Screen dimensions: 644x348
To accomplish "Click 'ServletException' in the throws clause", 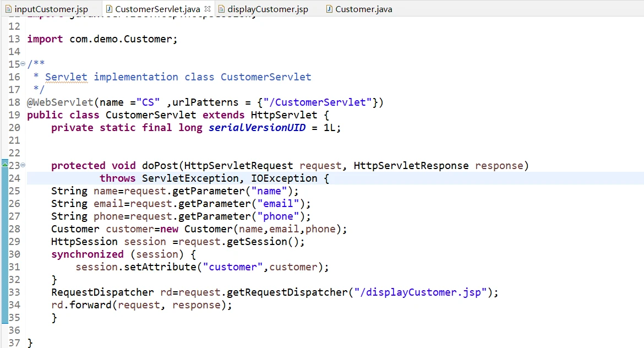I will point(190,178).
